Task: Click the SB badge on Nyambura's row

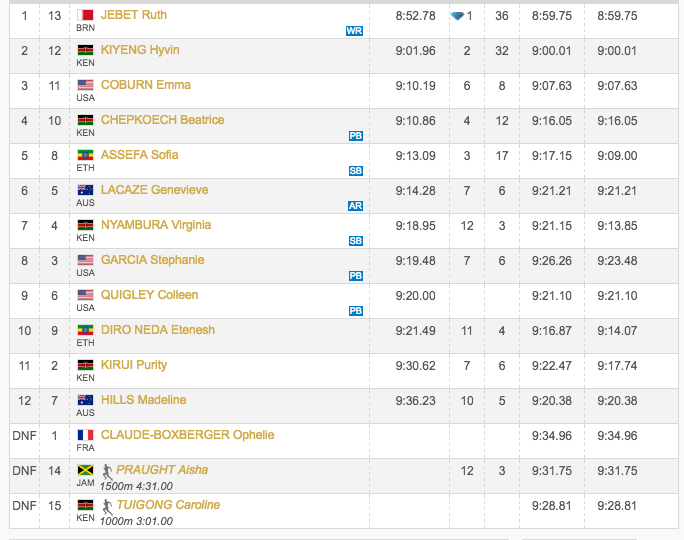Action: [355, 241]
